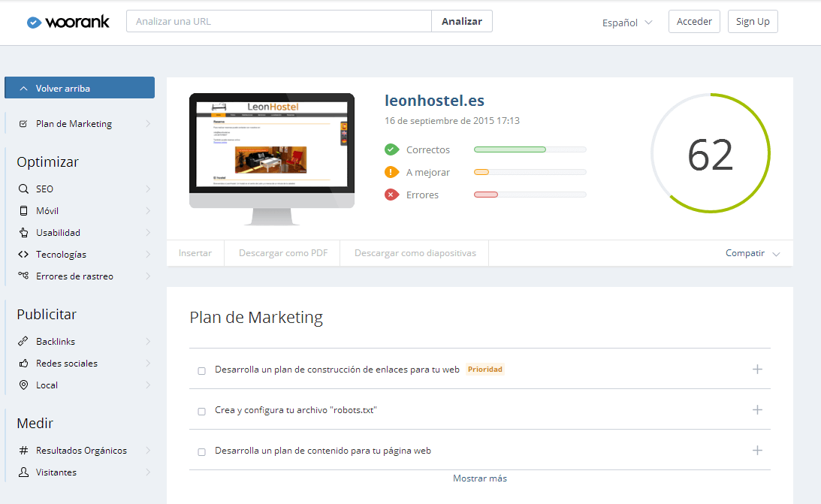
Task: Click the Local map pin icon
Action: (x=23, y=385)
